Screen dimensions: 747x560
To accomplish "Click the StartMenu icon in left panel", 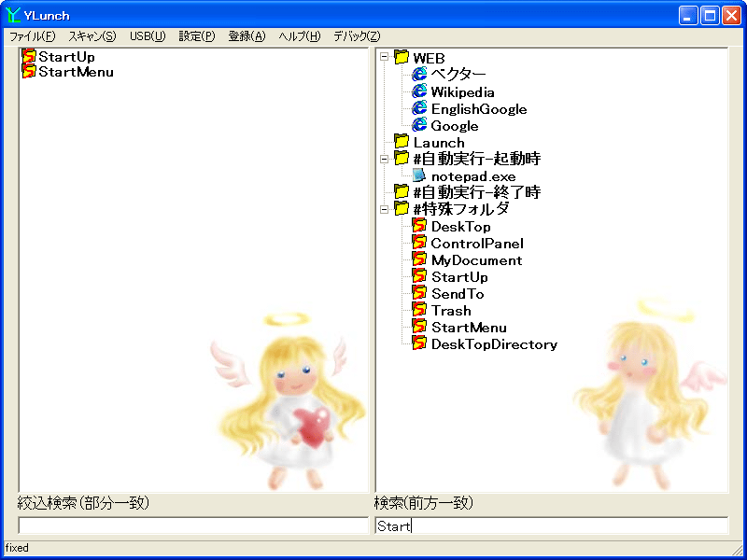I will tap(29, 71).
